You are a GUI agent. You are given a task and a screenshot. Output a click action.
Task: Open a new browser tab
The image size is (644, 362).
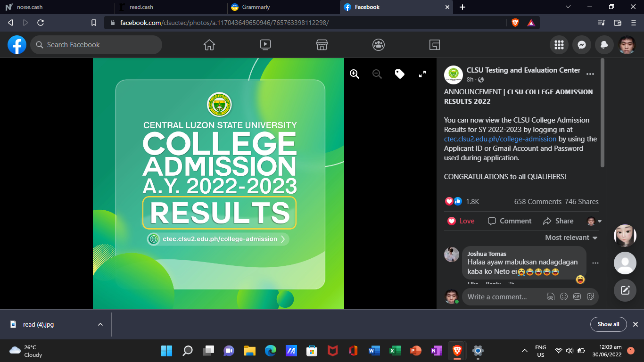462,7
